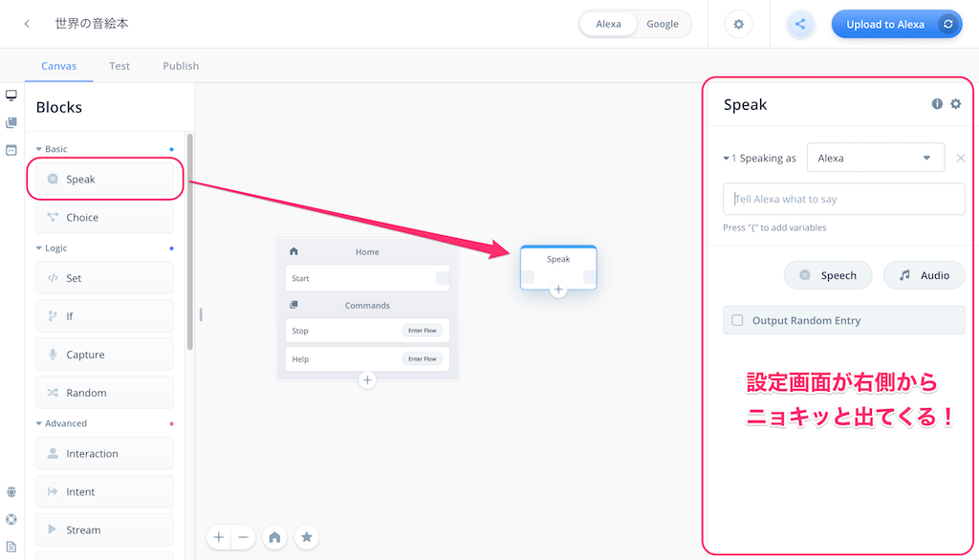The height and width of the screenshot is (560, 979).
Task: Select the Interaction block
Action: tap(105, 453)
